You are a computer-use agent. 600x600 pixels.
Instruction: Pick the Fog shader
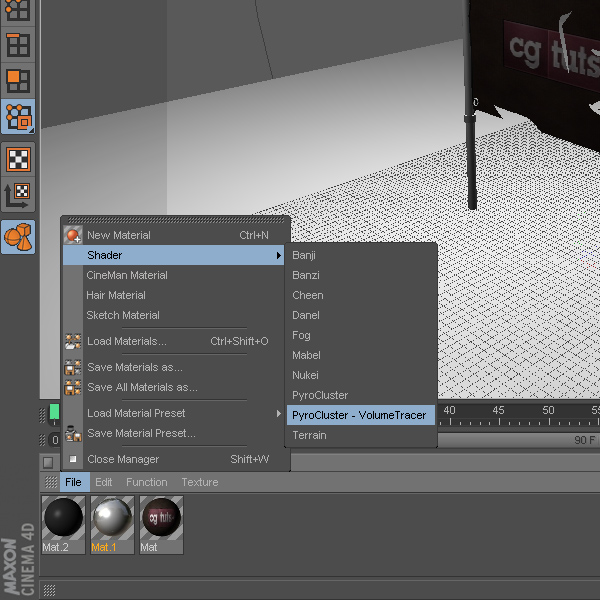click(361, 335)
